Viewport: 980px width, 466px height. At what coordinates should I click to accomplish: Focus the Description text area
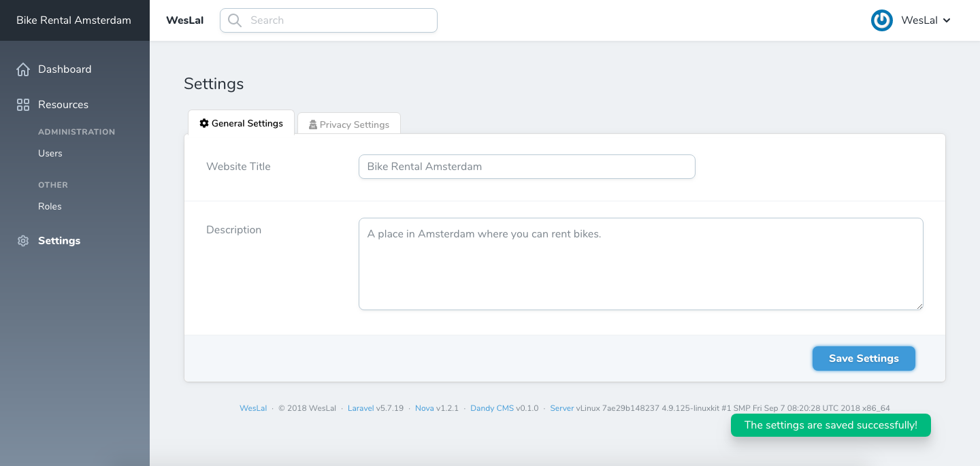pos(640,264)
